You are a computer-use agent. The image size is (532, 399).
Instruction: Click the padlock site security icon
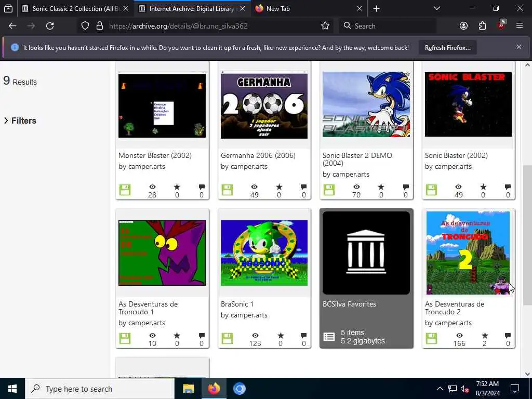point(99,26)
